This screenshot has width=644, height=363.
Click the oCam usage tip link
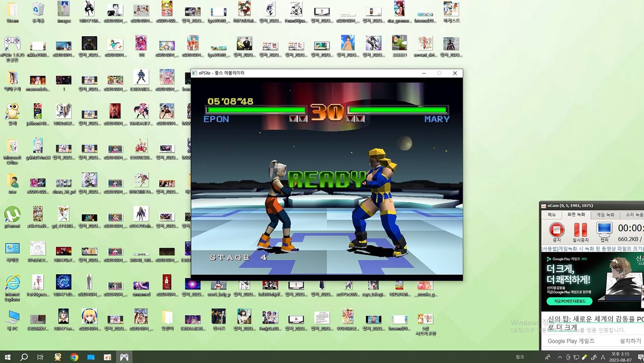coord(593,249)
